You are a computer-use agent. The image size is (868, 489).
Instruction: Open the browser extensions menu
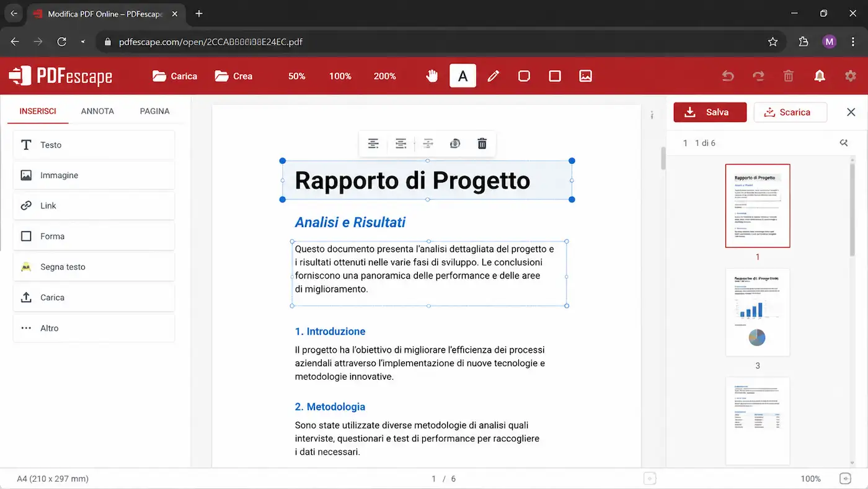click(x=804, y=42)
